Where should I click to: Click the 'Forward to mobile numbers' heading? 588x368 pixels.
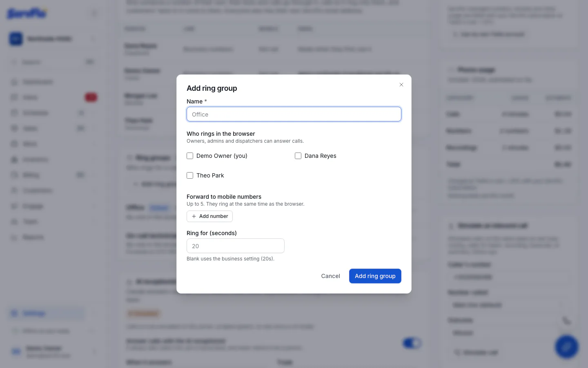coord(224,197)
